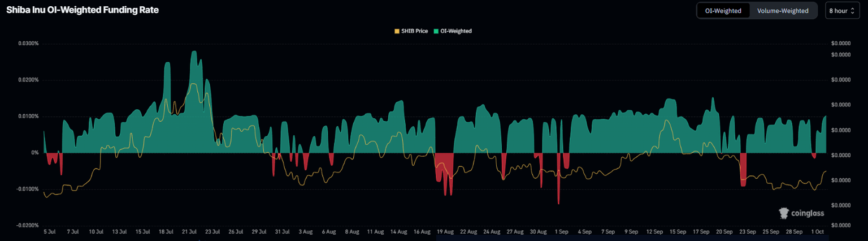The image size is (868, 241).
Task: Click the 1 Oct x-axis label
Action: (818, 232)
